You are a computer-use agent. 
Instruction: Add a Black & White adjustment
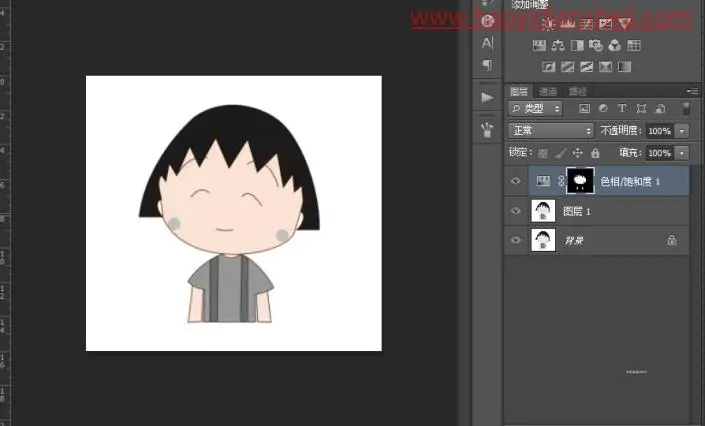pos(577,45)
